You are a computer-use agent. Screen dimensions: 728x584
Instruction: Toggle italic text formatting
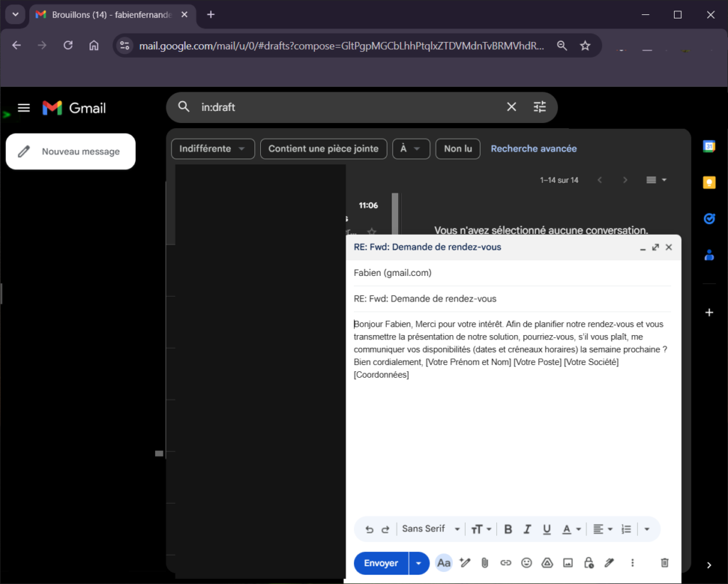pos(528,529)
